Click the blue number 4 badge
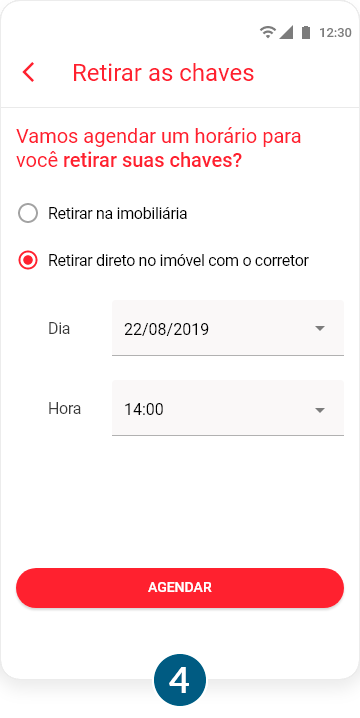360x718 pixels. (x=180, y=680)
